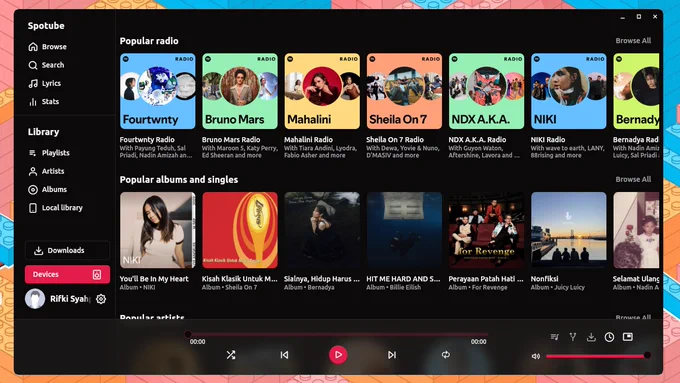The image size is (680, 383).
Task: Download the current track icon
Action: pos(591,337)
